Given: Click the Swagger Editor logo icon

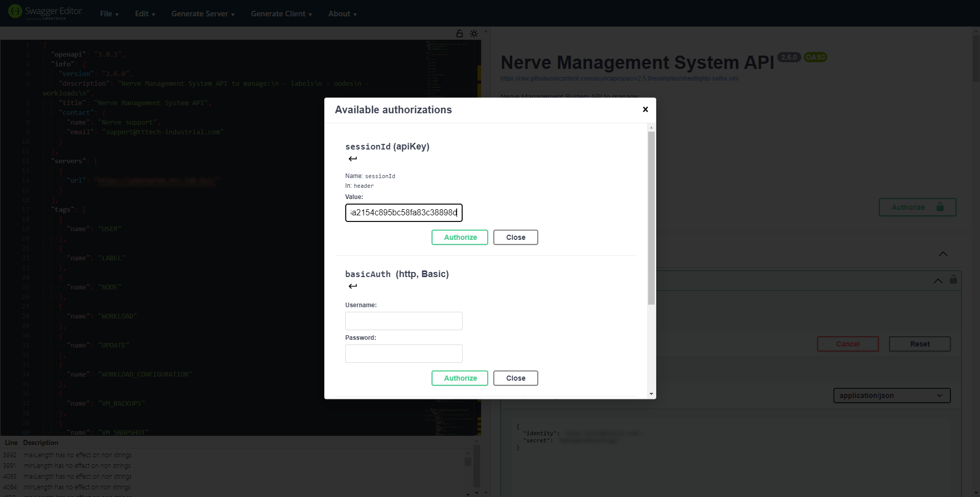Looking at the screenshot, I should [14, 10].
